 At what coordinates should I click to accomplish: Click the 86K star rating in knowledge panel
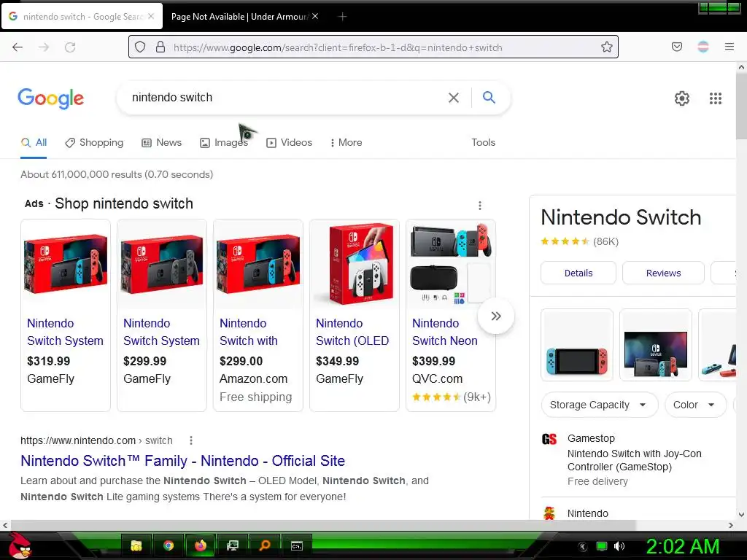pyautogui.click(x=579, y=241)
